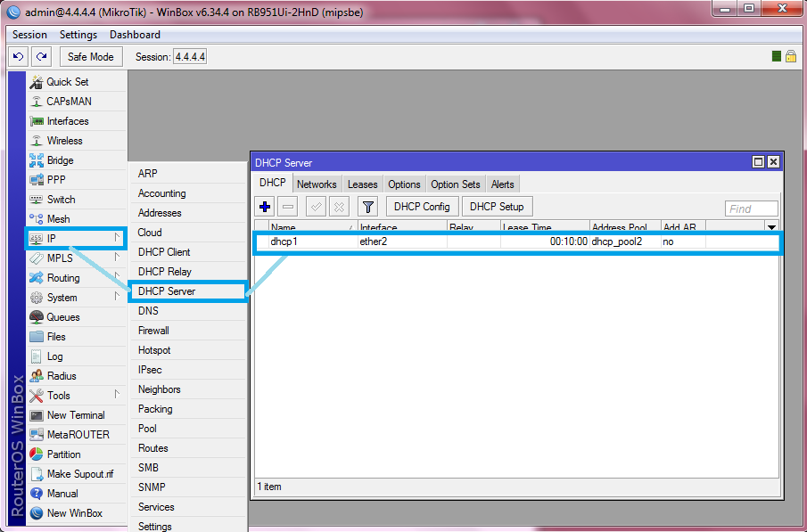Image resolution: width=807 pixels, height=532 pixels.
Task: Select Routes in IP submenu
Action: pyautogui.click(x=188, y=447)
